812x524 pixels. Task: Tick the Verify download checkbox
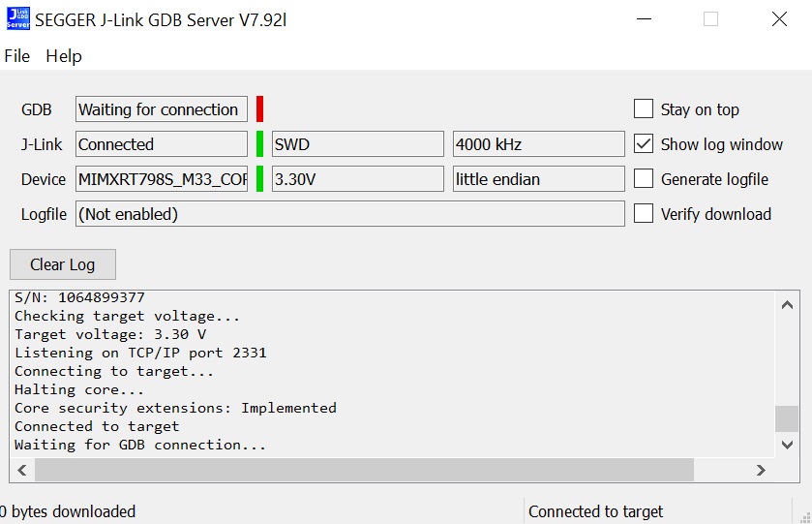pyautogui.click(x=644, y=214)
